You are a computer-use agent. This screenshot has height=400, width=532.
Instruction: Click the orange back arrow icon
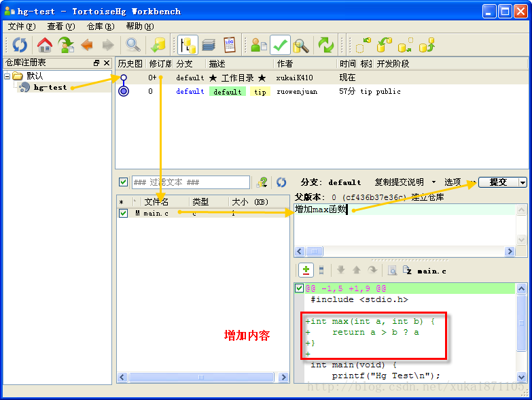[x=87, y=44]
